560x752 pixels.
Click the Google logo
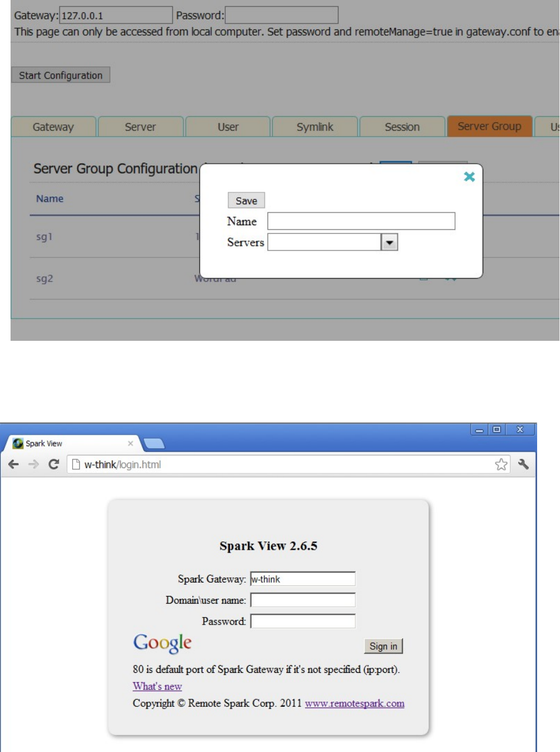(162, 643)
